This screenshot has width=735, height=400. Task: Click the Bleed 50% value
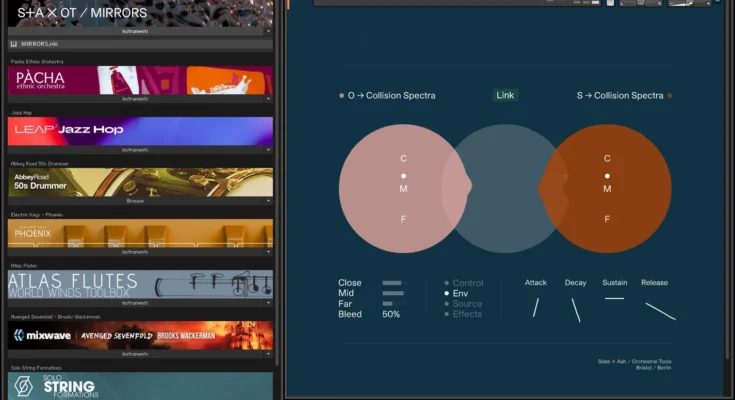391,315
